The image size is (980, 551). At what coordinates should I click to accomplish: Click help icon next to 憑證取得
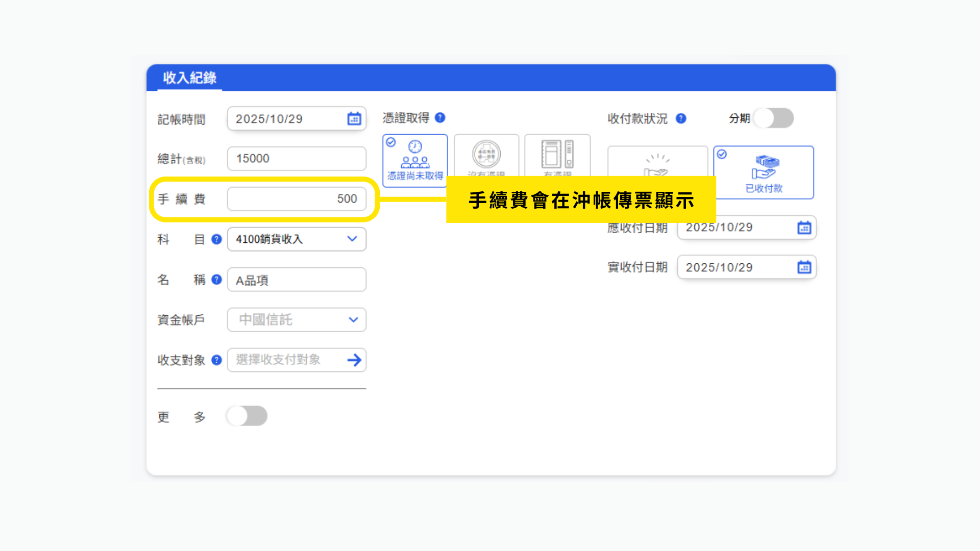(440, 118)
